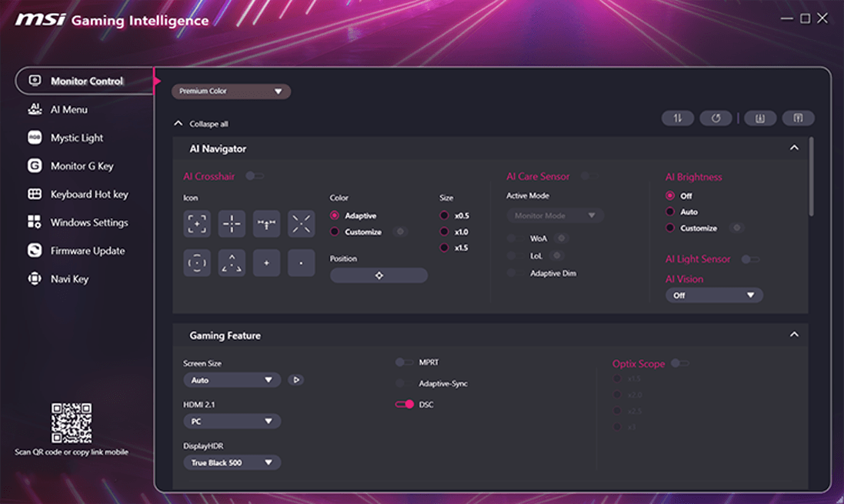
Task: Click the reset settings icon near Collapse all
Action: coord(716,118)
